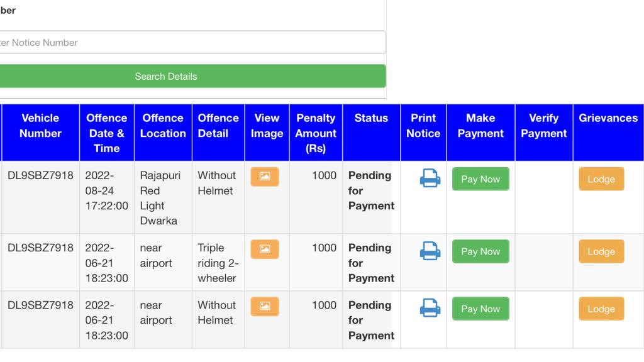Click the Vehicle Number column header
This screenshot has width=644, height=362.
[40, 132]
